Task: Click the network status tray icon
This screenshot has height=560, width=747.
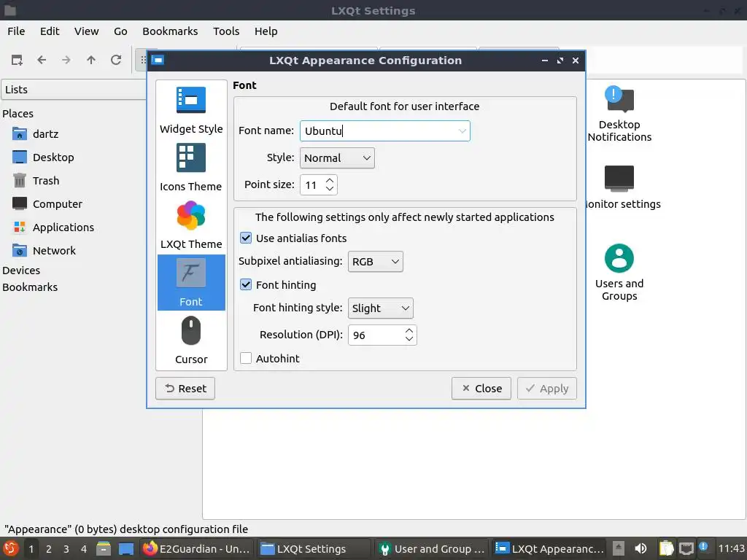Action: [x=686, y=548]
